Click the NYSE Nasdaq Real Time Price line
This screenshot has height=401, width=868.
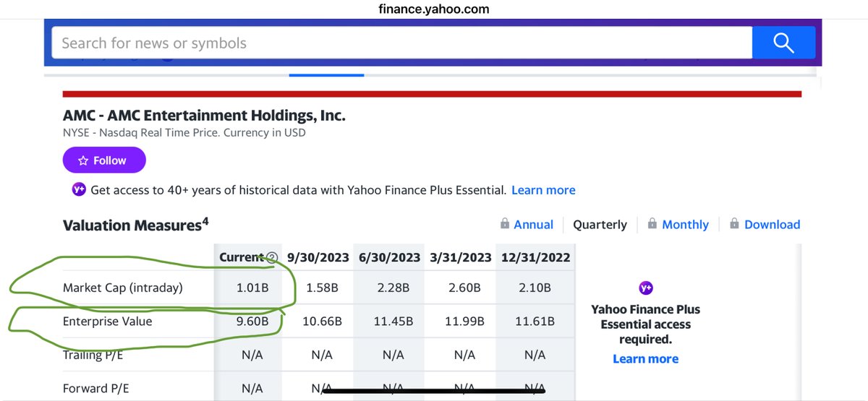tap(184, 133)
